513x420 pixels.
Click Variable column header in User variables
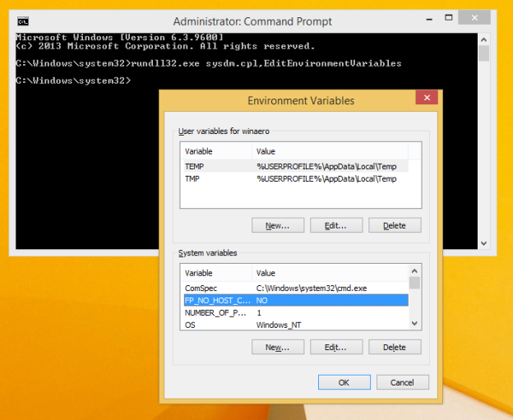[x=216, y=151]
